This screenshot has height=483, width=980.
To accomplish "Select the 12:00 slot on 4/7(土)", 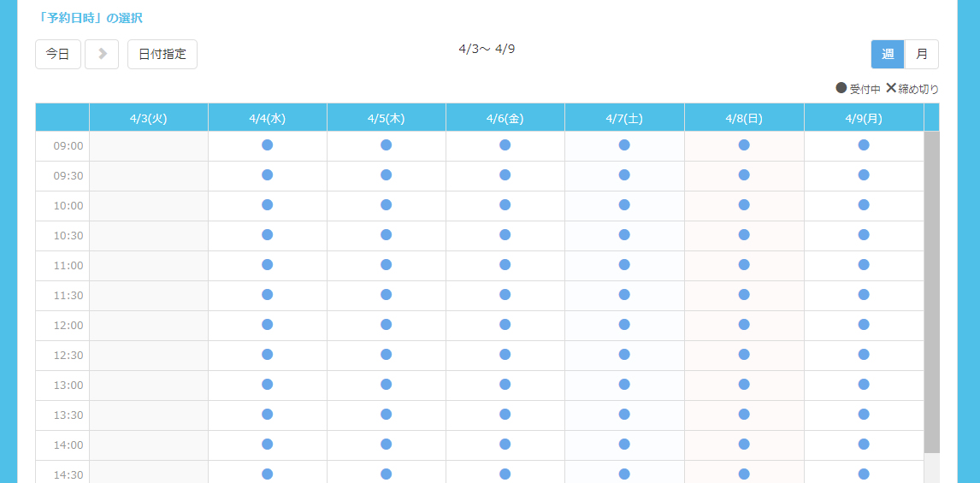I will point(624,325).
